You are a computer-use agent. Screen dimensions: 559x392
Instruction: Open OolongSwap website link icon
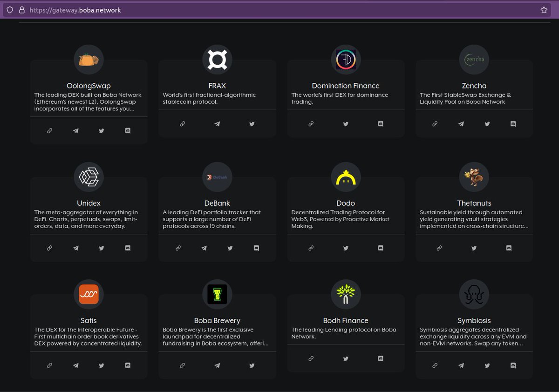tap(49, 131)
